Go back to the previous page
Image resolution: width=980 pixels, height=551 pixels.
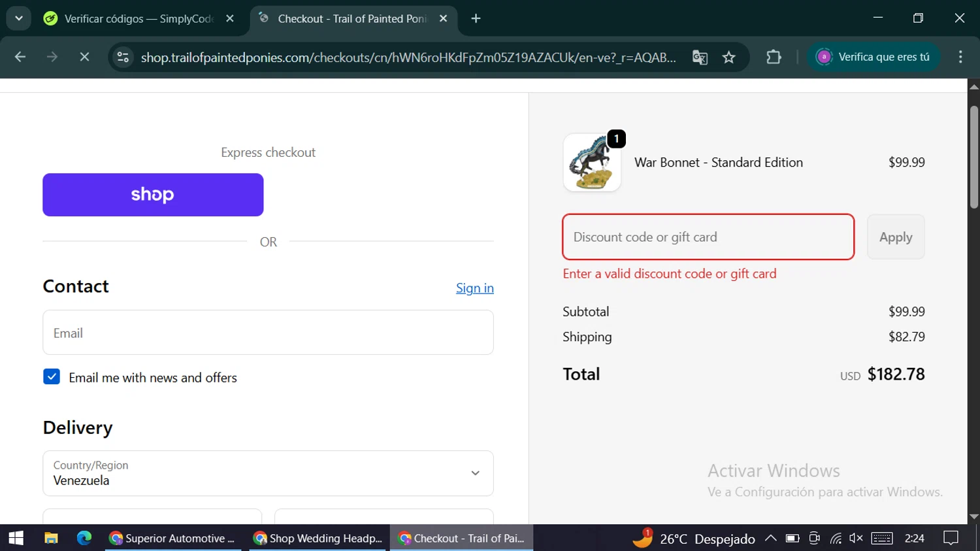[x=20, y=58]
